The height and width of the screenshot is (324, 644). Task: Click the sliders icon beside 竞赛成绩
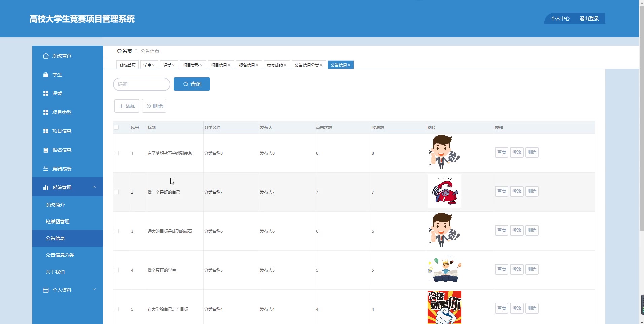click(x=46, y=169)
